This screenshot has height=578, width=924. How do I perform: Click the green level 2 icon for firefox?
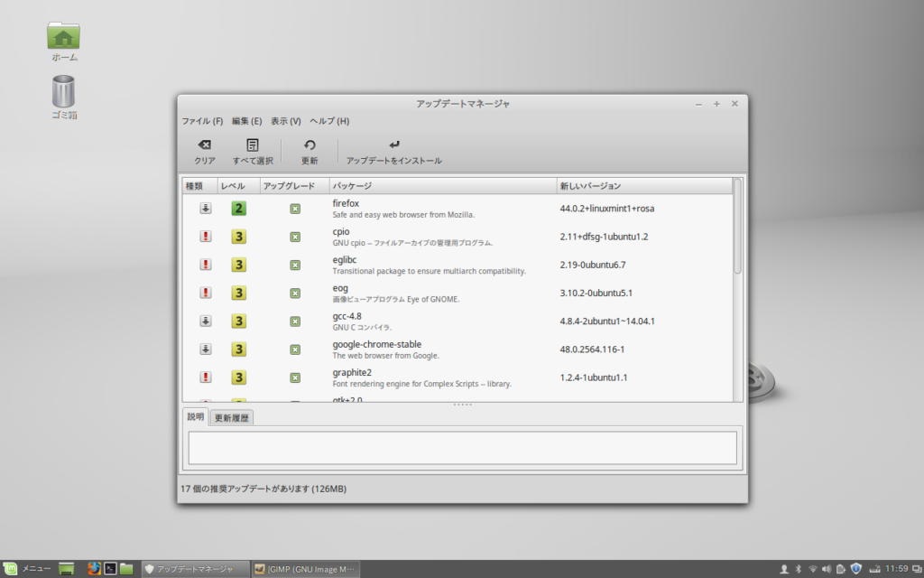(x=238, y=208)
